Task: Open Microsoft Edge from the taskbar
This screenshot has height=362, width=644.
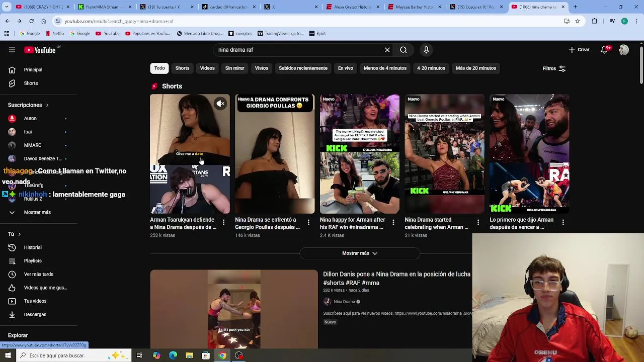Action: tap(173, 355)
